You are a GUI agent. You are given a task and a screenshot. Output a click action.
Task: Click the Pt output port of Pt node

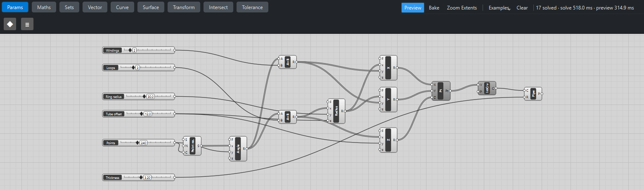(x=450, y=91)
